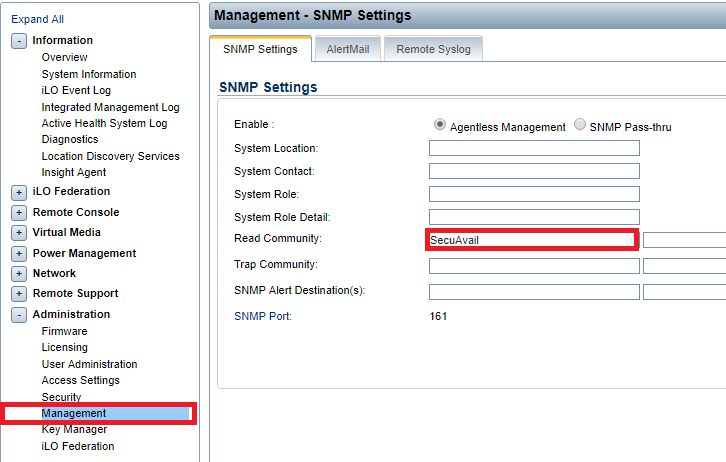Click the System Contact input field
This screenshot has width=726, height=462.
point(534,171)
